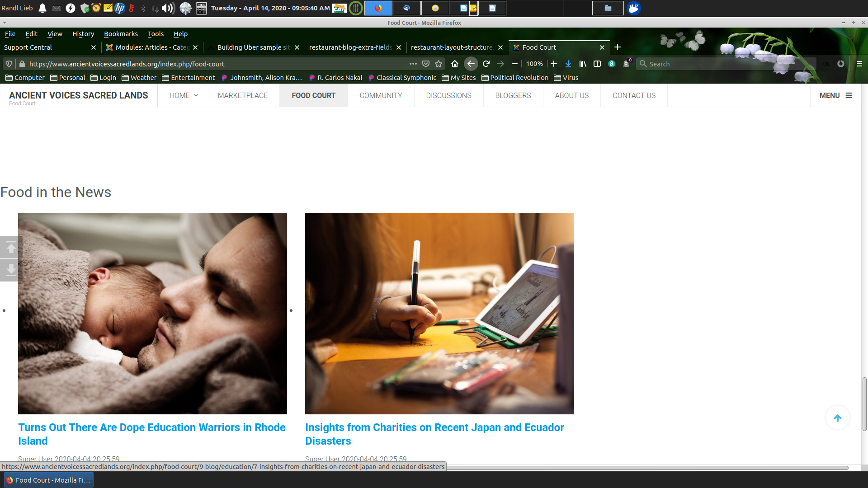
Task: Open the Bookmarks menu
Action: (121, 34)
